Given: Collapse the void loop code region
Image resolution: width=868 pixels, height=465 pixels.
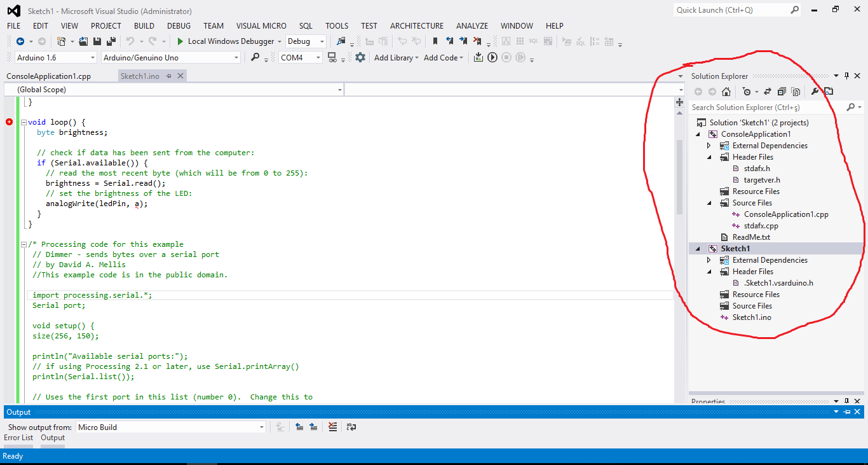Looking at the screenshot, I should 24,122.
